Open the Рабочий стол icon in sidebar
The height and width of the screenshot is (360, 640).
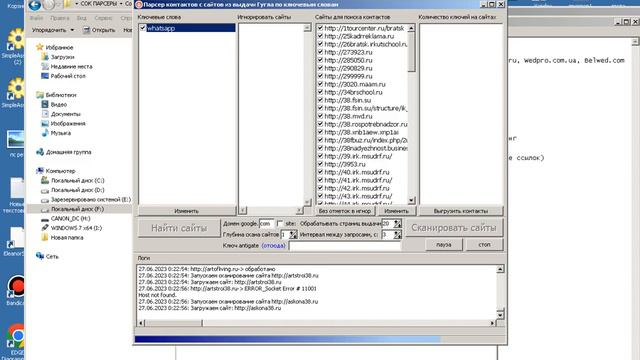pyautogui.click(x=45, y=76)
